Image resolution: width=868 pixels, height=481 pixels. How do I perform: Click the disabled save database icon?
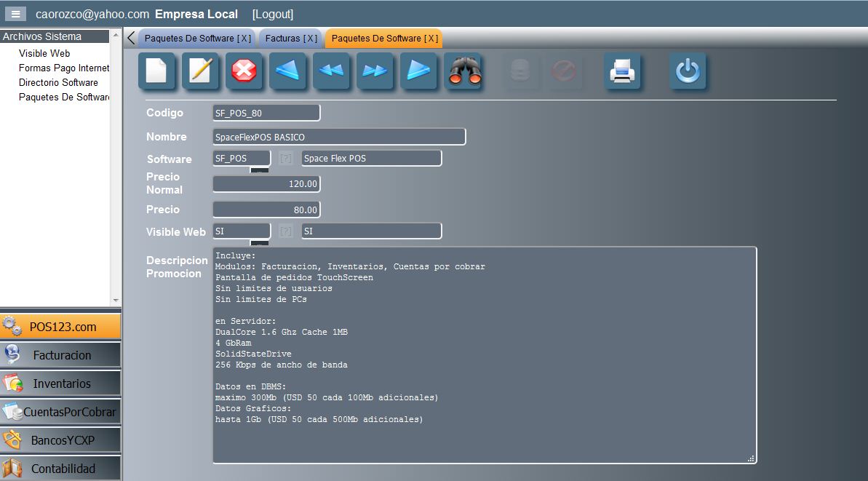point(519,71)
